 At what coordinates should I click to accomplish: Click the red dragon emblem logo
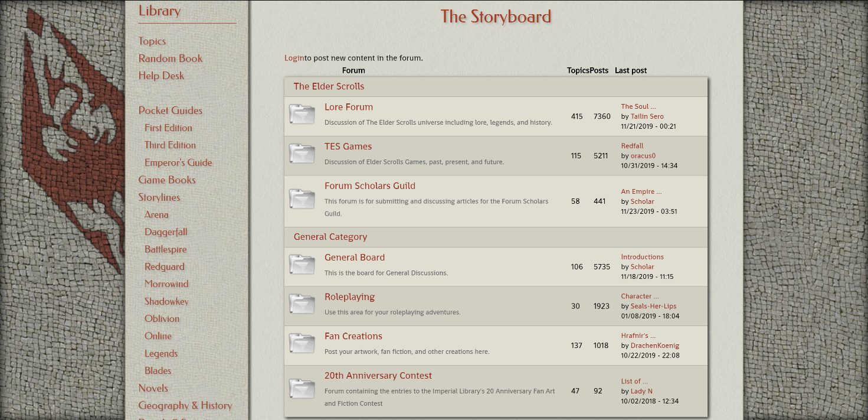[71, 136]
